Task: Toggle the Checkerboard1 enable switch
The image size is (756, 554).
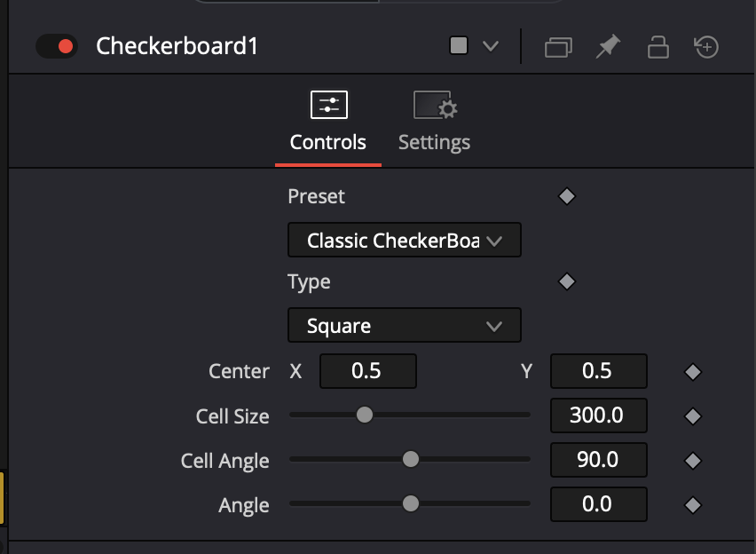Action: [57, 46]
